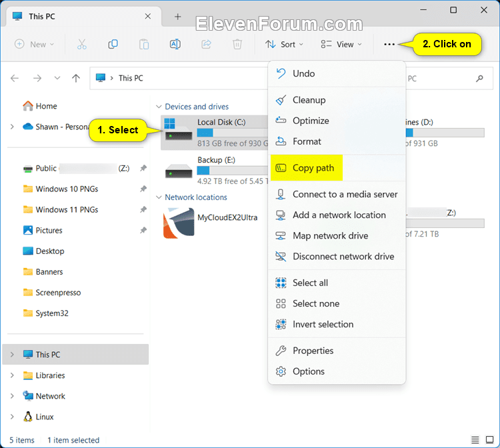The image size is (500, 448).
Task: Select Public (Z:) drive in sidebar
Action: point(77,168)
